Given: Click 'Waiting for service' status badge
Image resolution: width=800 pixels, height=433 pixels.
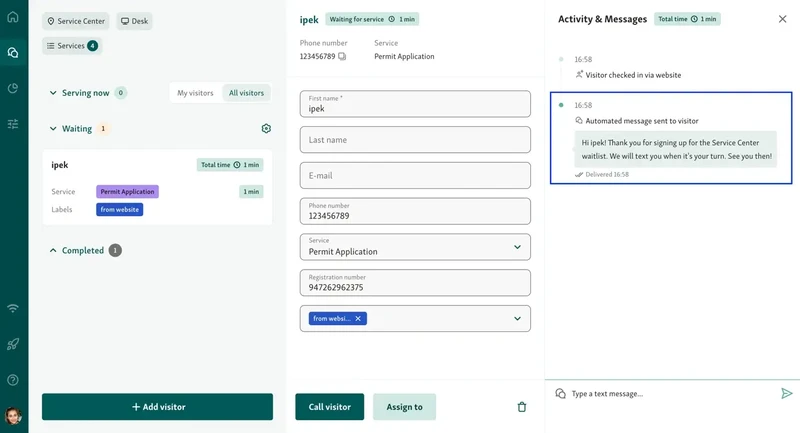Looking at the screenshot, I should [x=372, y=19].
